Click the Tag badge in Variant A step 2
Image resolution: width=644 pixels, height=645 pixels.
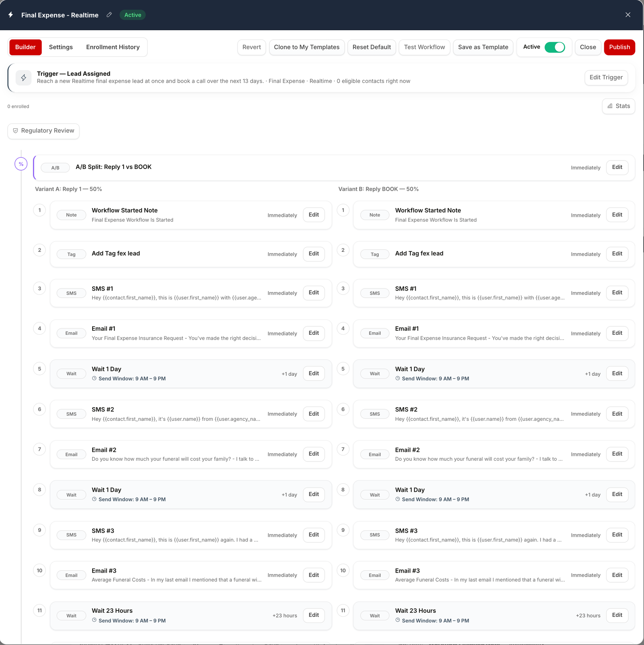(71, 254)
